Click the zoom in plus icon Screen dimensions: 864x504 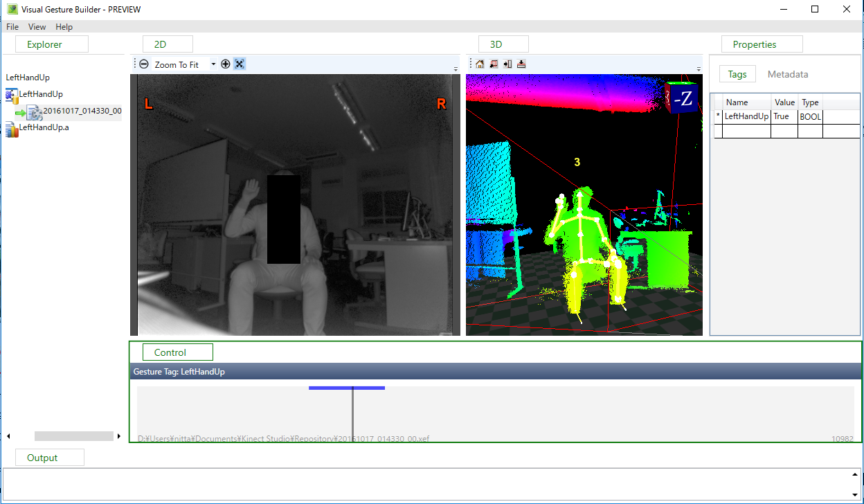226,64
